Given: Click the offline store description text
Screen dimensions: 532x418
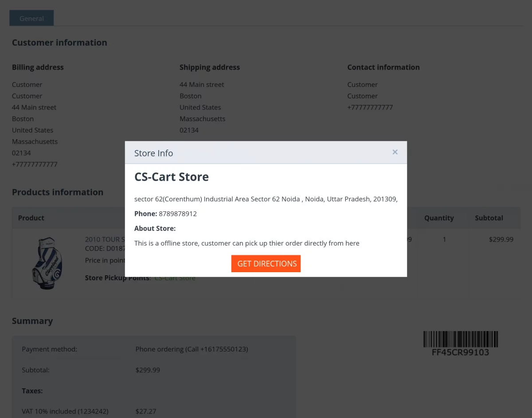Looking at the screenshot, I should (x=247, y=243).
